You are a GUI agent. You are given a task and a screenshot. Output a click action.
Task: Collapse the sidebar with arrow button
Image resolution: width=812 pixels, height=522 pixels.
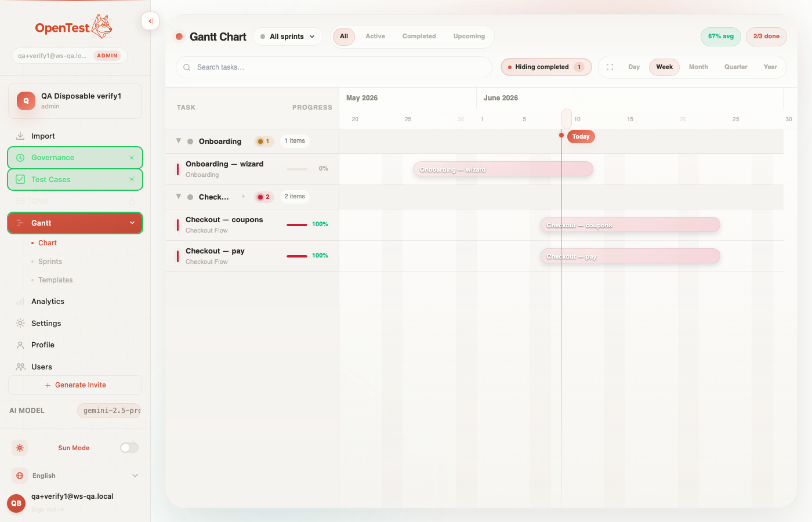pos(150,21)
